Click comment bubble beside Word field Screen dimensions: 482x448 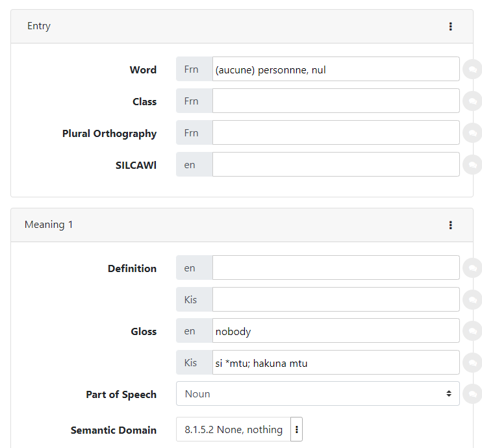click(x=472, y=69)
